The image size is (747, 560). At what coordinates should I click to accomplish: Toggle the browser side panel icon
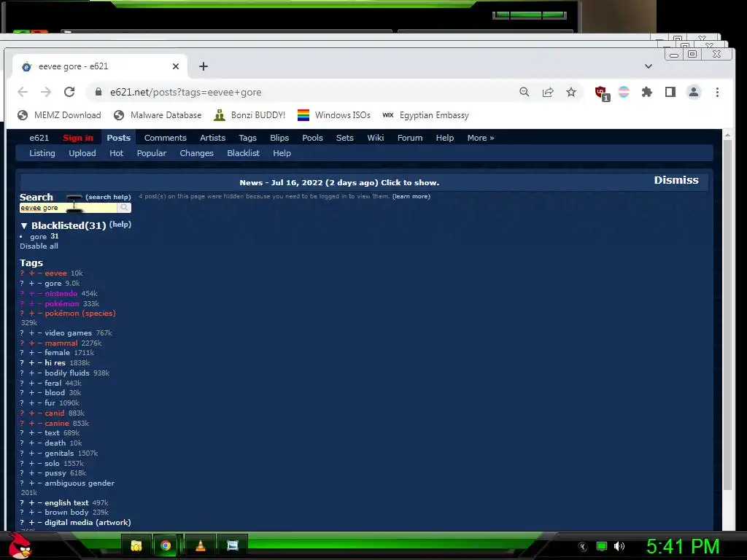[670, 92]
